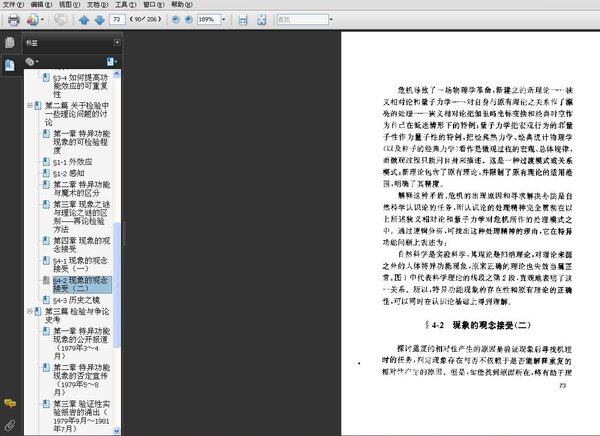Click bookmark icon beside 第三篇 检验与争论史考
600x436 pixels.
(x=38, y=311)
